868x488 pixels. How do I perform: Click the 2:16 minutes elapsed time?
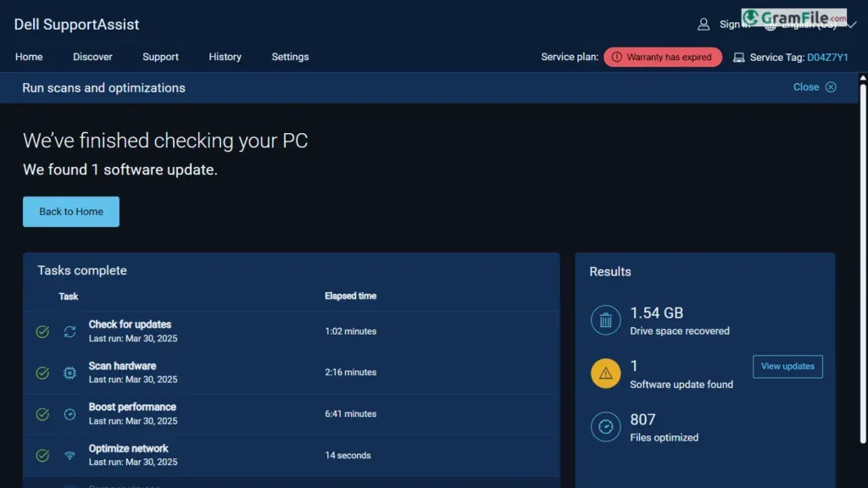point(350,373)
